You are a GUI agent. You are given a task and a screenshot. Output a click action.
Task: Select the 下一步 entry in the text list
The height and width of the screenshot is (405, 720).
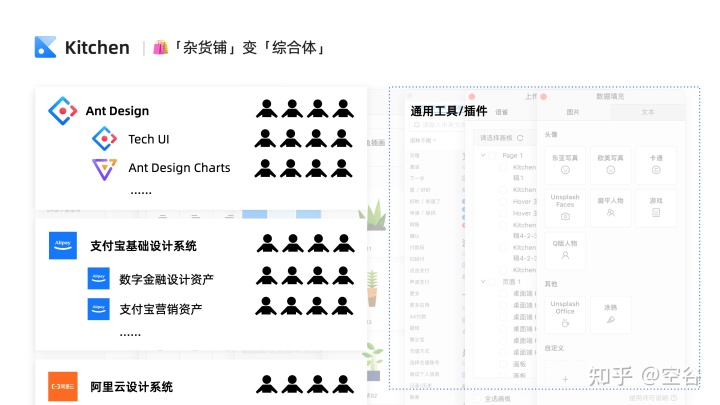pyautogui.click(x=416, y=178)
